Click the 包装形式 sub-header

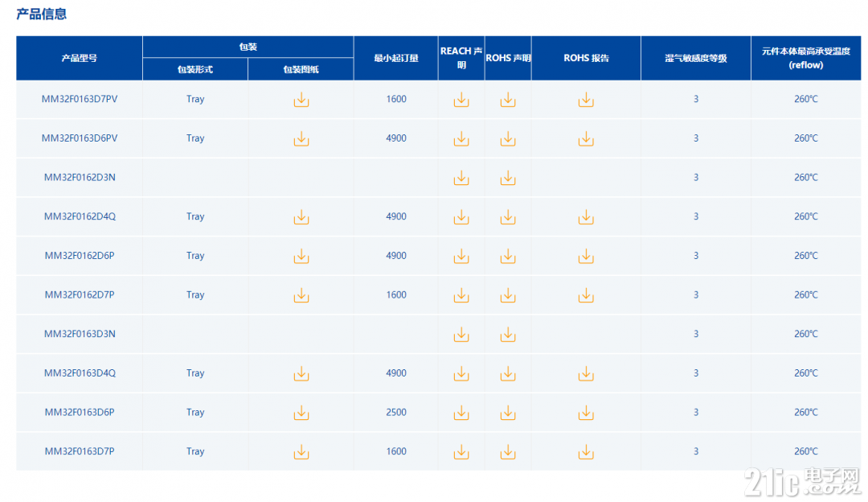click(194, 69)
